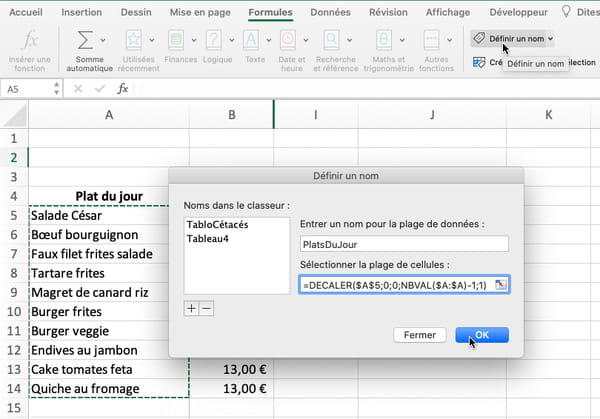This screenshot has height=419, width=600.
Task: Click the Fermer button
Action: (419, 335)
